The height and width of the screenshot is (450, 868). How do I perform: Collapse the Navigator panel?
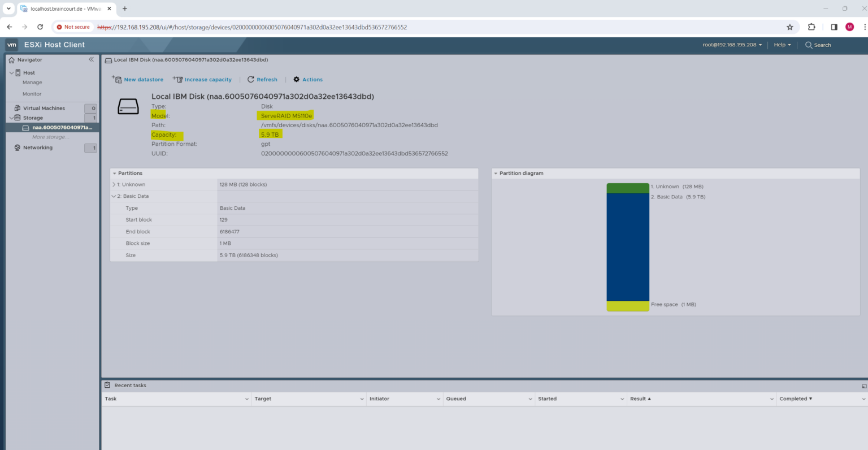[x=91, y=59]
